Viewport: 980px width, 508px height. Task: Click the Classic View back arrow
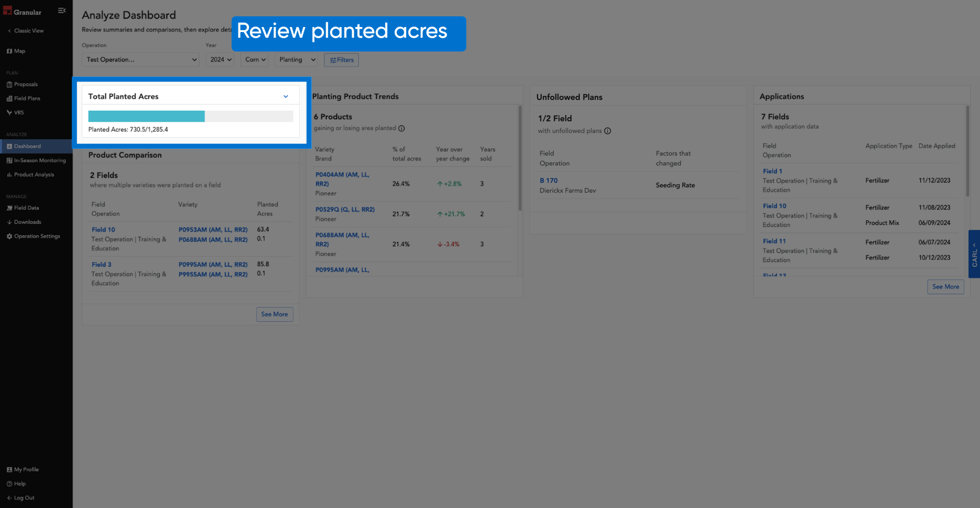[x=9, y=31]
